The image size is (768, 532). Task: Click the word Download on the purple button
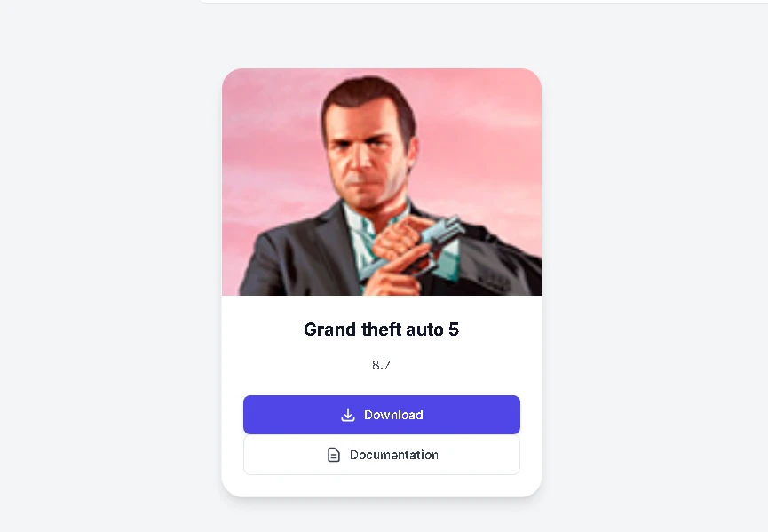[393, 415]
